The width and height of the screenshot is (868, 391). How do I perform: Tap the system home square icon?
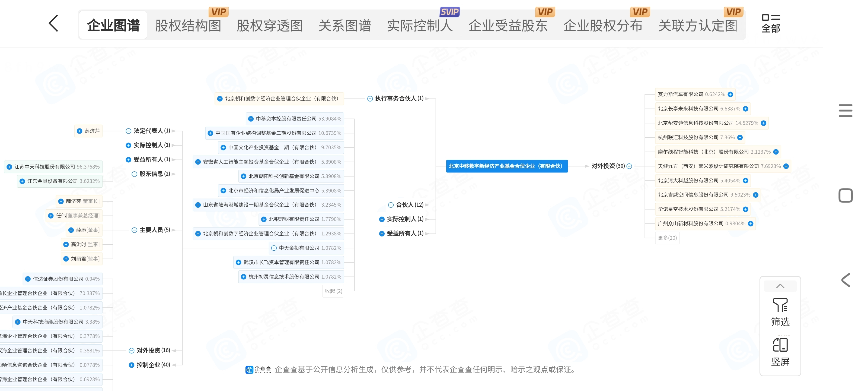click(x=845, y=195)
